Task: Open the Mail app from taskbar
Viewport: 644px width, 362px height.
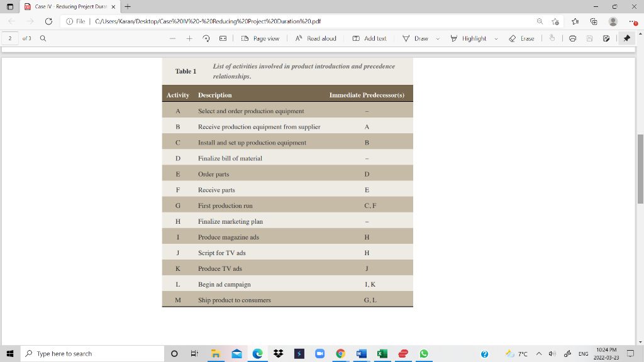Action: coord(236,353)
